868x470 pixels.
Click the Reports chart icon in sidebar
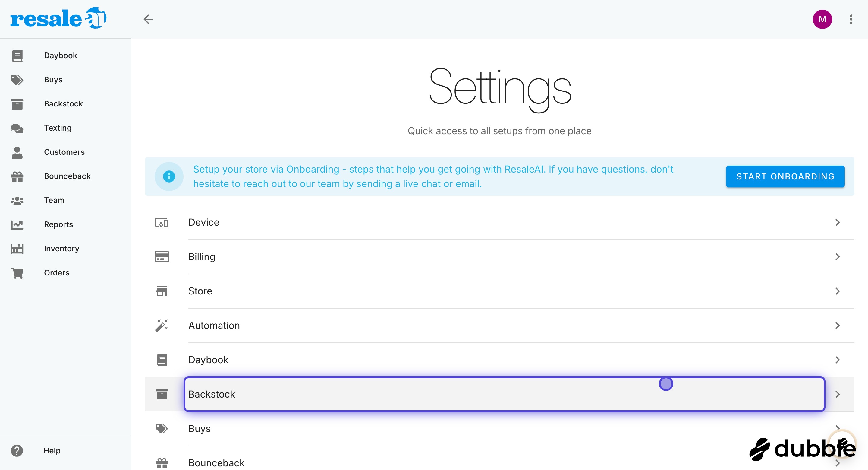(x=17, y=224)
